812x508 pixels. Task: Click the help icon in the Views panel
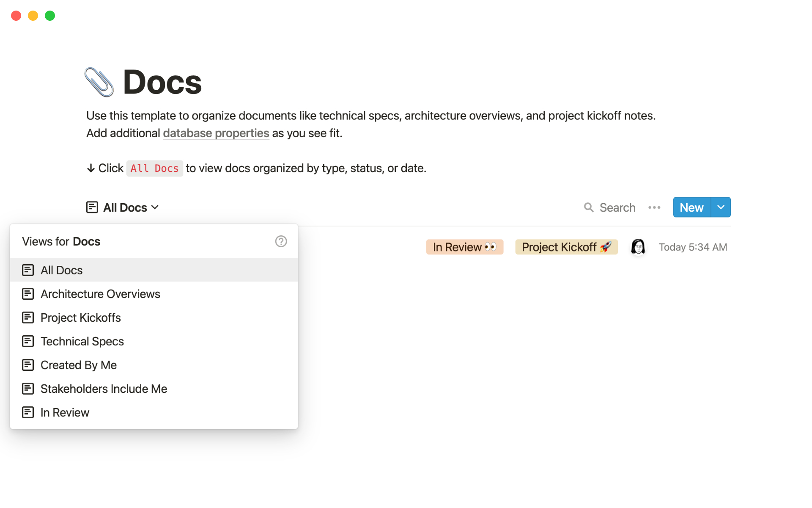tap(281, 241)
